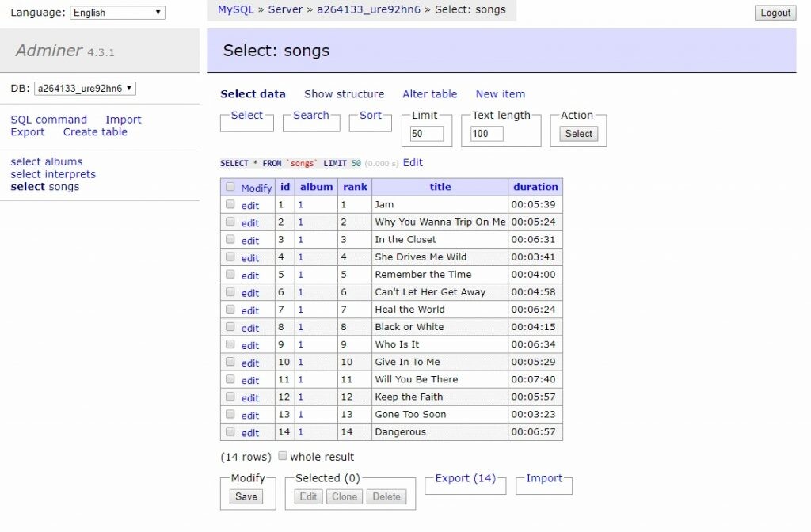Enable the whole result checkbox
The height and width of the screenshot is (532, 811).
tap(283, 455)
